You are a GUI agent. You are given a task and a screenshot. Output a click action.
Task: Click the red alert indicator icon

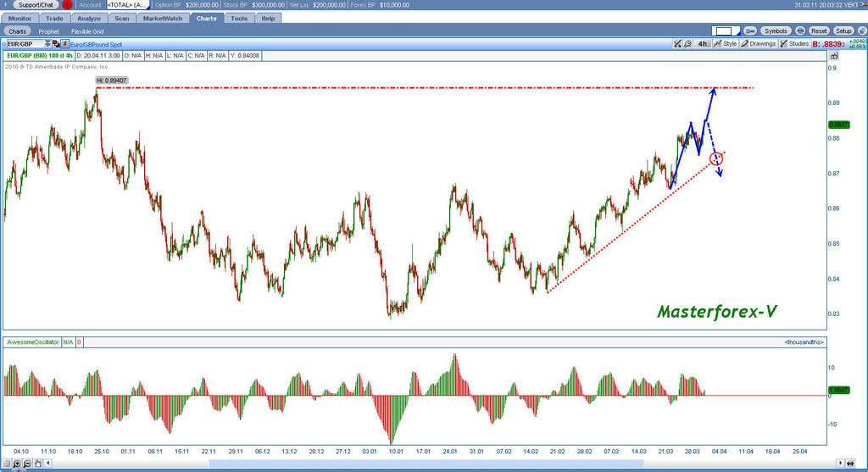point(67,5)
